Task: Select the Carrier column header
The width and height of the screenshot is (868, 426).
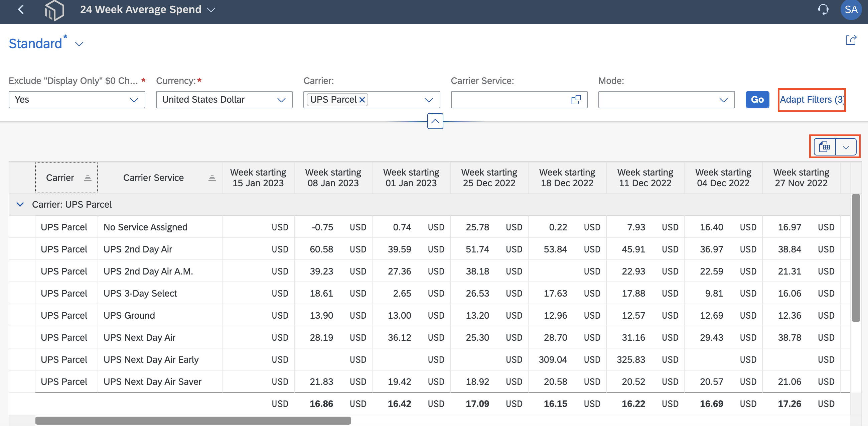Action: [x=66, y=178]
